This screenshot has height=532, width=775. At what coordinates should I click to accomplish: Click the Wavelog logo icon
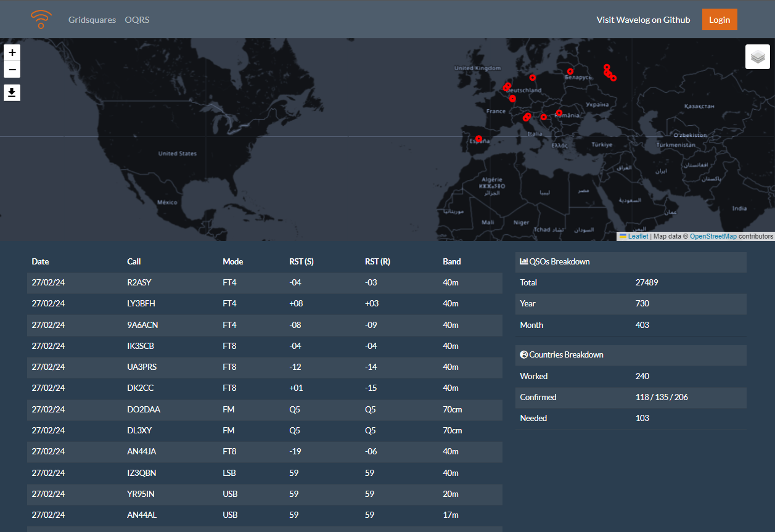coord(41,19)
